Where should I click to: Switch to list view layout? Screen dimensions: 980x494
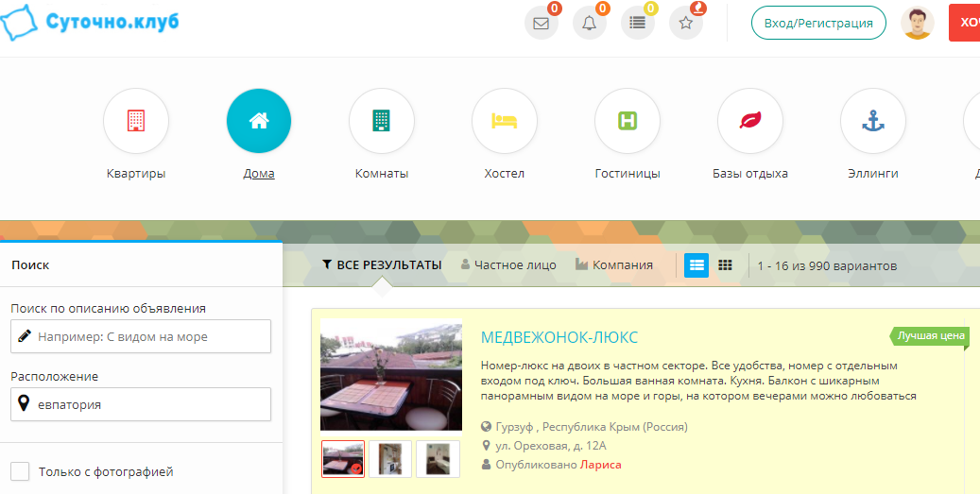coord(696,265)
